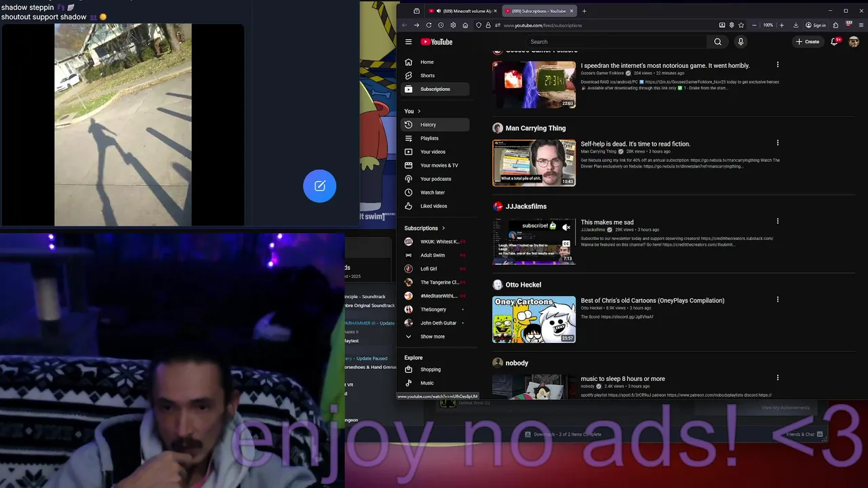868x488 pixels.
Task: Open Your podcasts in sidebar
Action: [x=435, y=179]
